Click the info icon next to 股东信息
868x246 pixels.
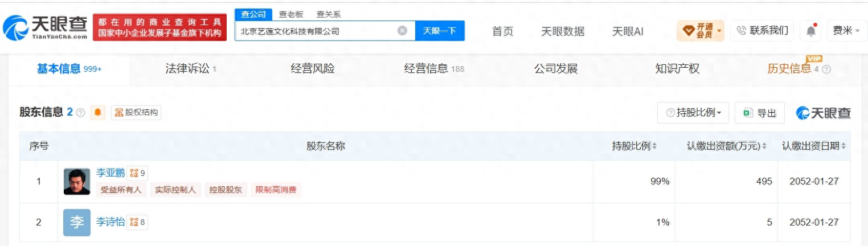pos(81,113)
